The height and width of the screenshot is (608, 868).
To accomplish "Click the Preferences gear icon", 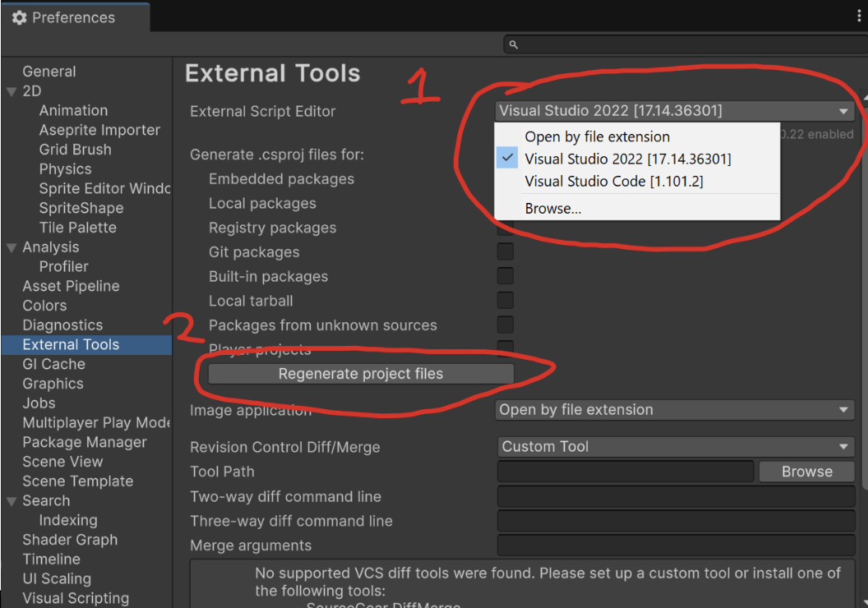I will pyautogui.click(x=18, y=16).
